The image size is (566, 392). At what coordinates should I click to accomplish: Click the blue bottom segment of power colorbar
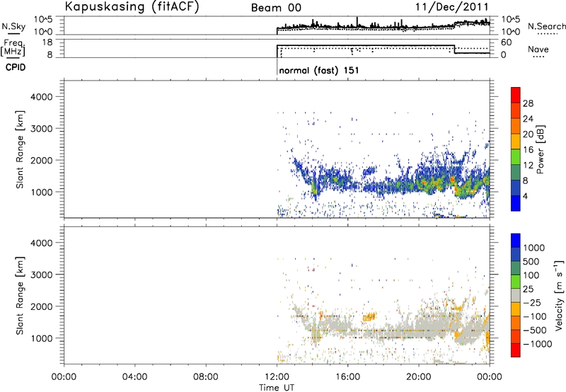coord(516,203)
